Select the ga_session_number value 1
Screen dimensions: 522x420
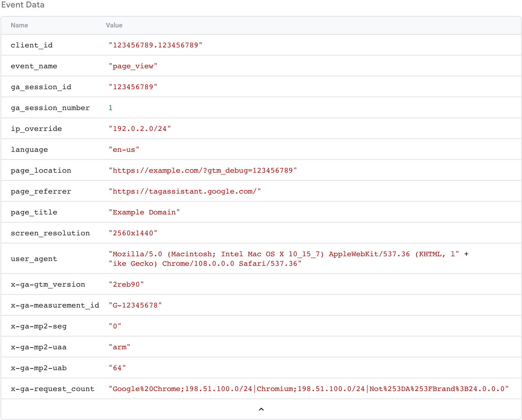click(x=110, y=108)
